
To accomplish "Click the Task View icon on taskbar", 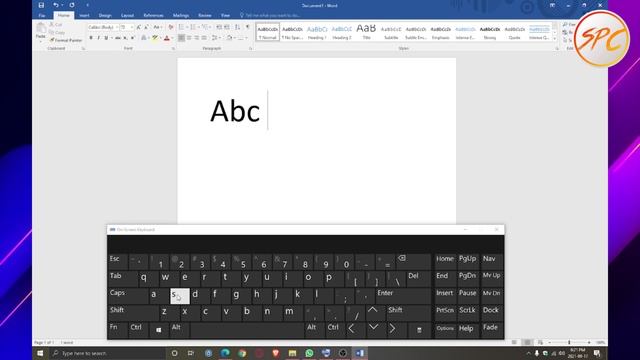I will click(x=191, y=353).
